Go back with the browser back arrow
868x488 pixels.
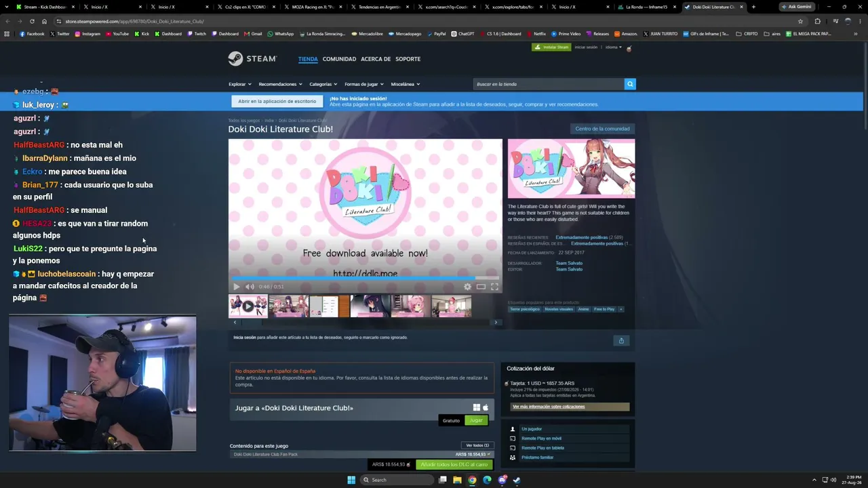[7, 21]
